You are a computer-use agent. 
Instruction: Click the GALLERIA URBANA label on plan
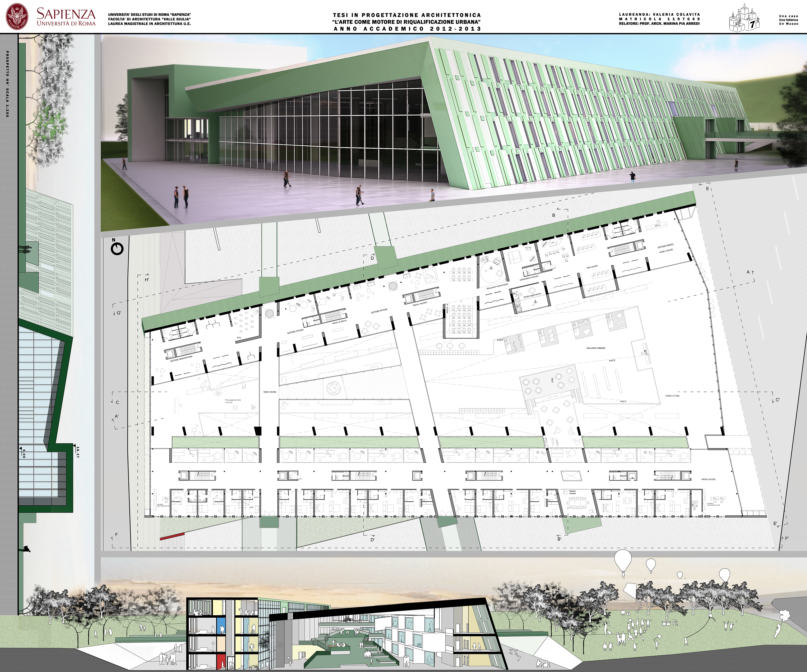(x=596, y=348)
